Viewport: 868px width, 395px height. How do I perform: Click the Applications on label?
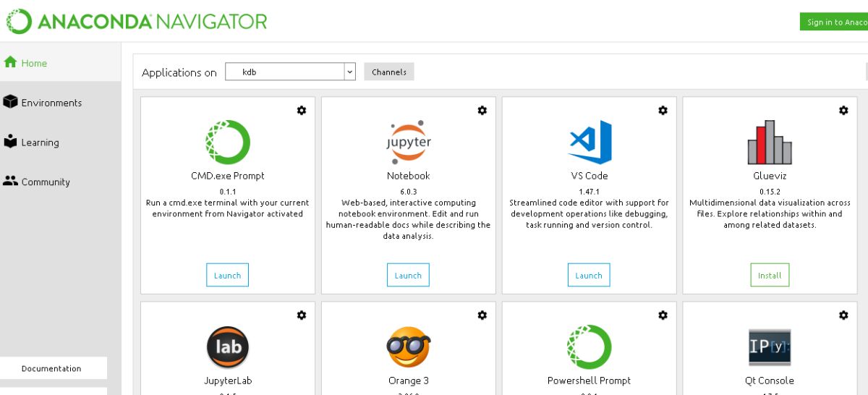pyautogui.click(x=179, y=72)
